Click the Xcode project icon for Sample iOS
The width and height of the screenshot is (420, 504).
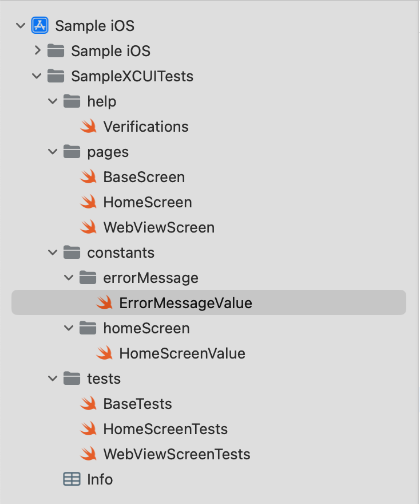[39, 26]
